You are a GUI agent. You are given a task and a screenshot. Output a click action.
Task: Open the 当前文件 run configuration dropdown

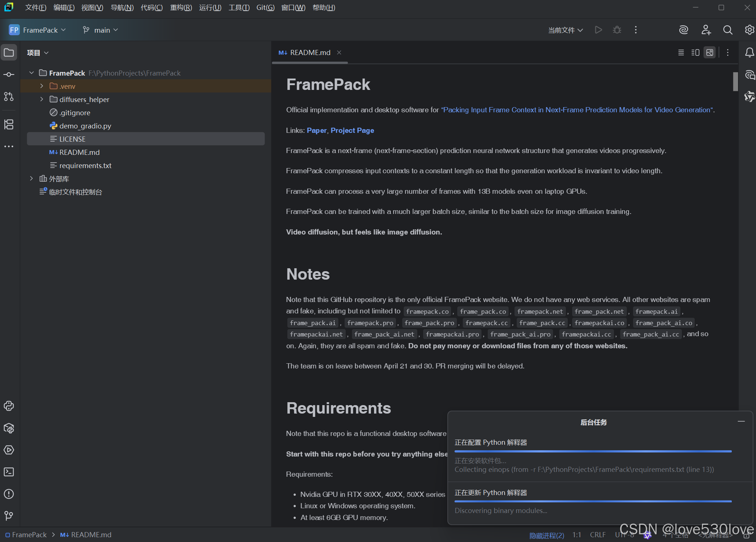click(x=565, y=30)
